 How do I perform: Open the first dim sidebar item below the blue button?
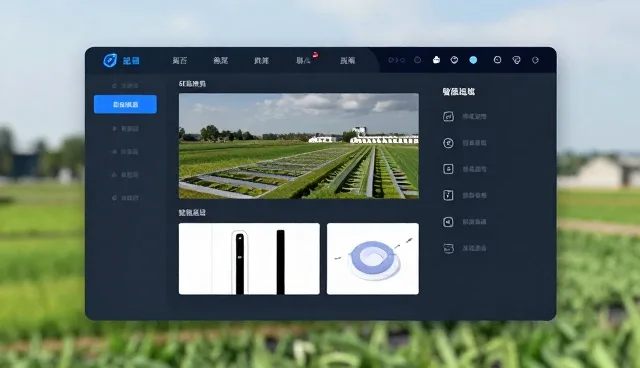click(x=125, y=129)
